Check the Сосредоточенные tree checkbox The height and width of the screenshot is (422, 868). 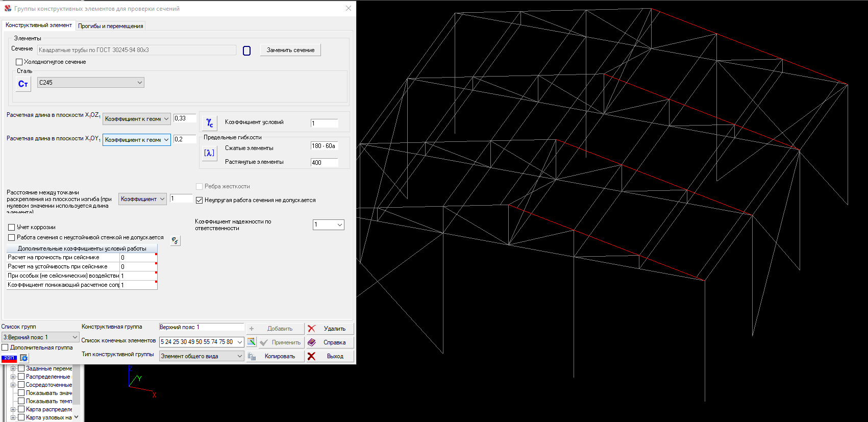pyautogui.click(x=21, y=385)
